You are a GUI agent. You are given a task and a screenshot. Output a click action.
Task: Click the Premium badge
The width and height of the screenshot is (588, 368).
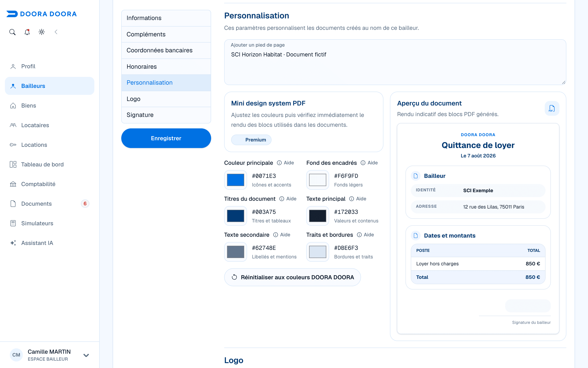point(251,140)
